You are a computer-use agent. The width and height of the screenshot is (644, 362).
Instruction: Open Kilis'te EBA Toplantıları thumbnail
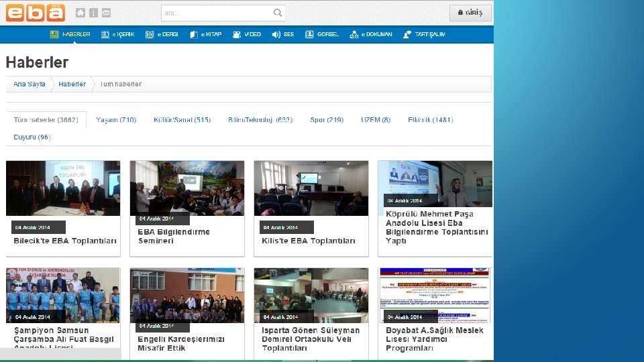pyautogui.click(x=311, y=188)
